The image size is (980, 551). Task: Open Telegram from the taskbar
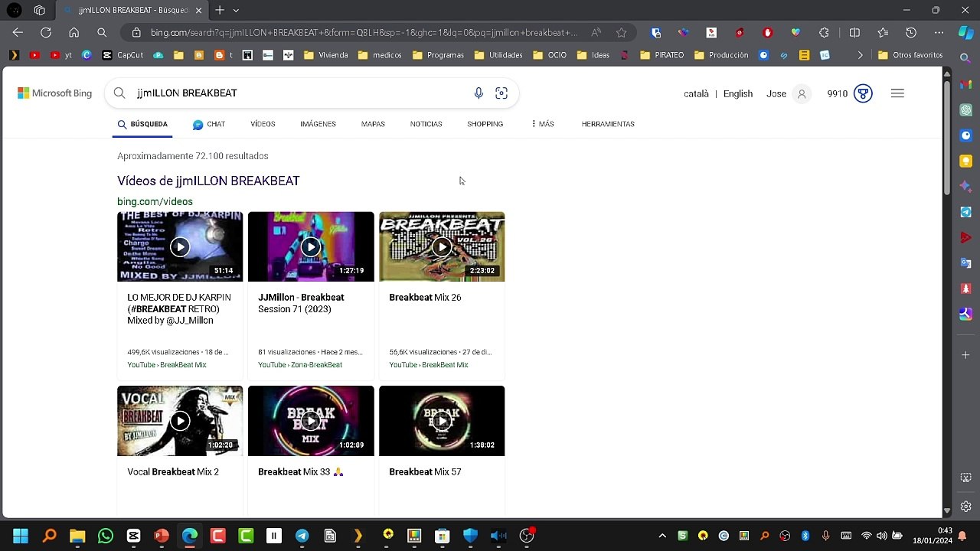coord(302,536)
